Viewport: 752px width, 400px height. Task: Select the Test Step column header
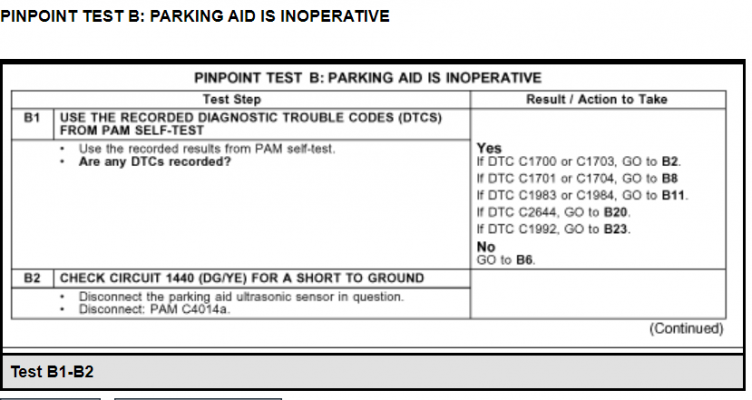[x=232, y=99]
